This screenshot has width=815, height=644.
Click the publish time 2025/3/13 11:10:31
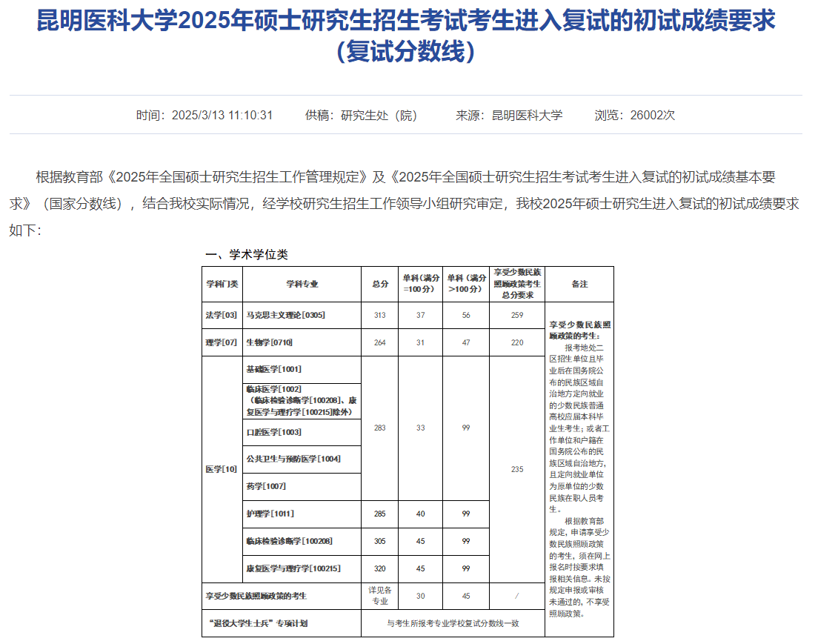[204, 116]
